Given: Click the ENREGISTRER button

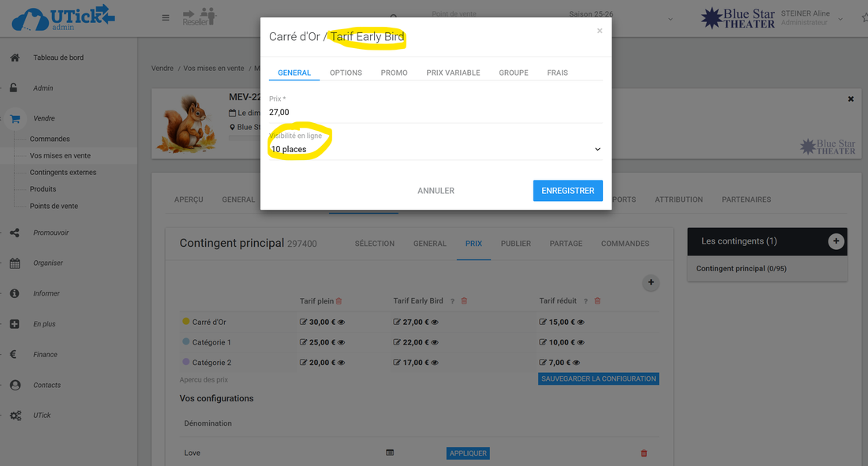Looking at the screenshot, I should (567, 191).
